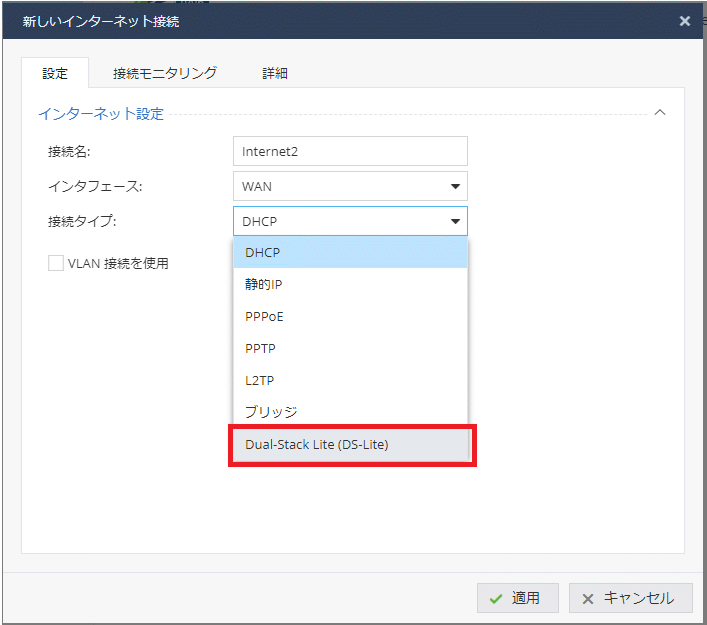Close the new internet connection dialog
This screenshot has width=707, height=625.
point(684,20)
